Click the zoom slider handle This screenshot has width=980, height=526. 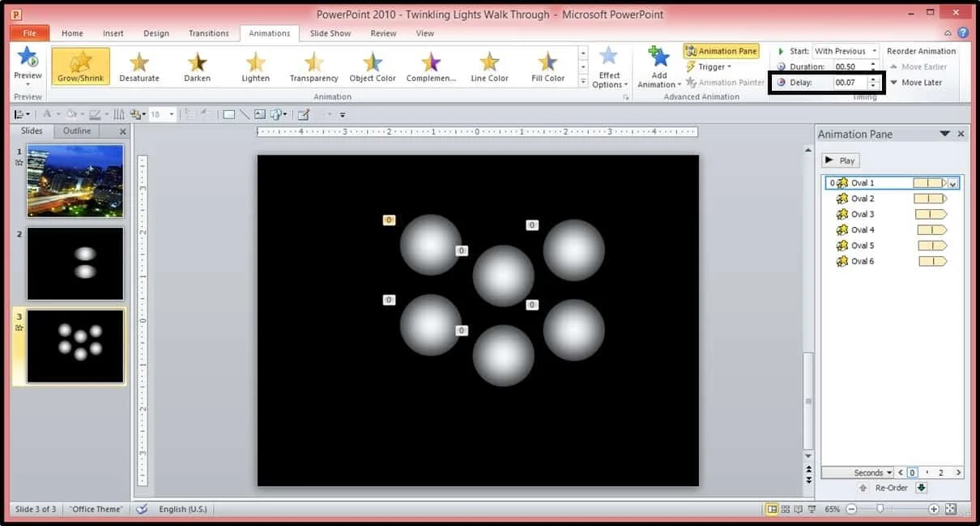tap(880, 509)
